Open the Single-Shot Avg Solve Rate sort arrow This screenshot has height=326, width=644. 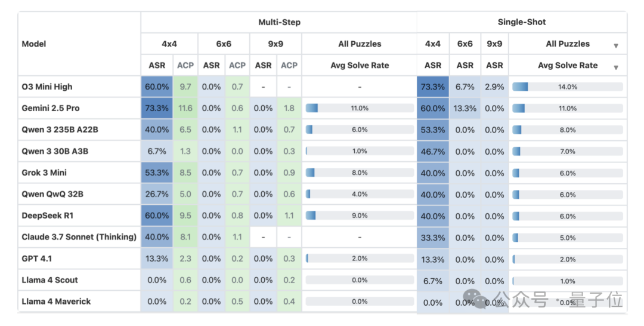(x=615, y=67)
